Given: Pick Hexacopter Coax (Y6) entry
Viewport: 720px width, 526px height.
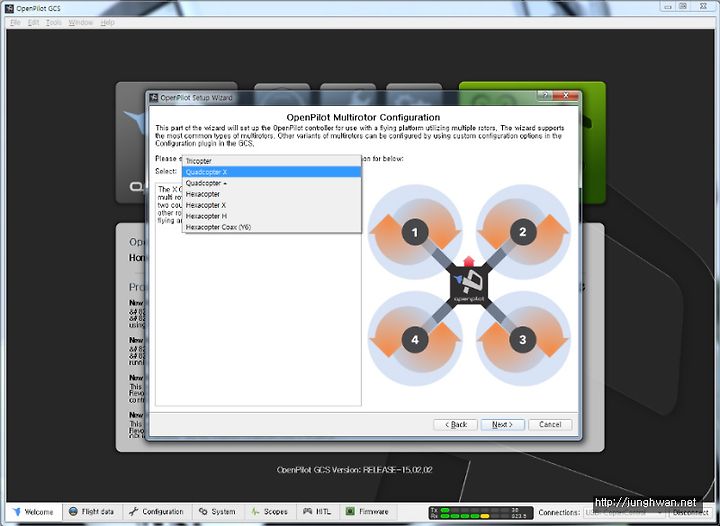Looking at the screenshot, I should [x=272, y=227].
